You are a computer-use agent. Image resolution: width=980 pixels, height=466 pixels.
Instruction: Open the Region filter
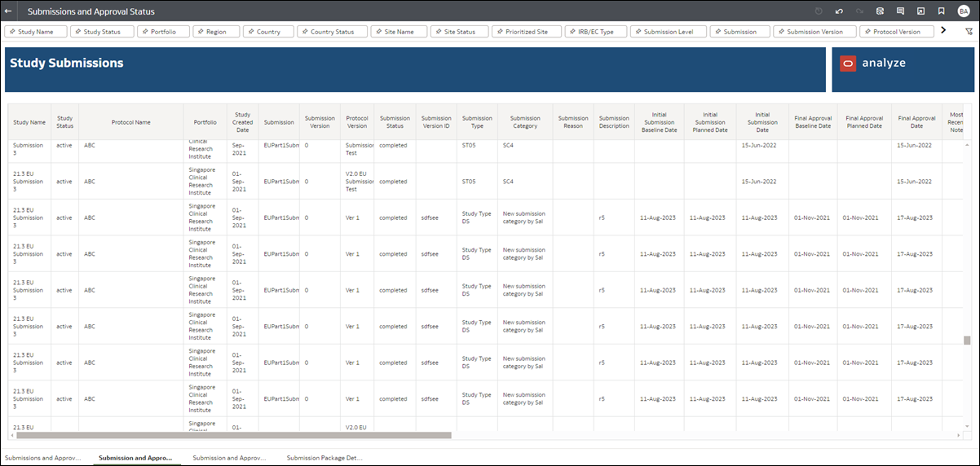pos(216,32)
